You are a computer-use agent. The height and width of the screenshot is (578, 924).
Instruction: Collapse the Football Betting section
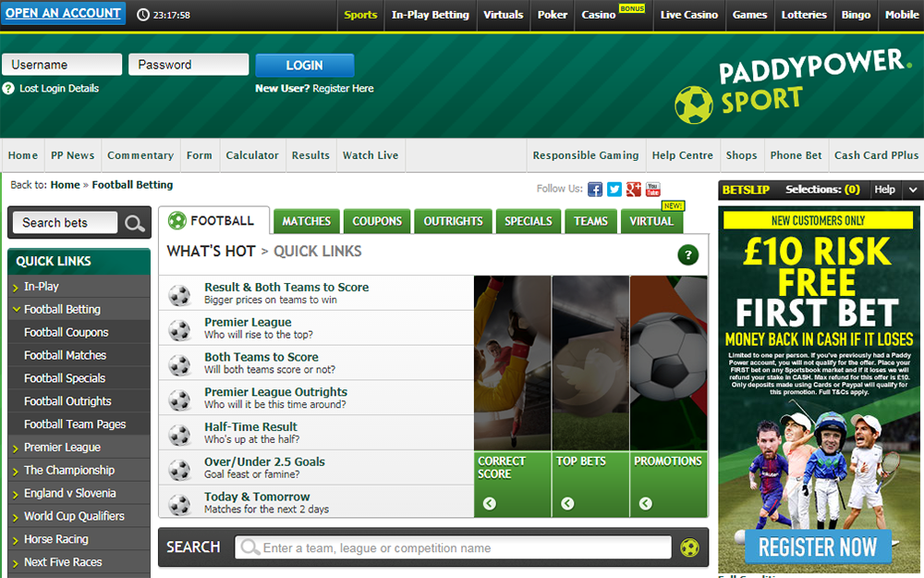coord(16,309)
